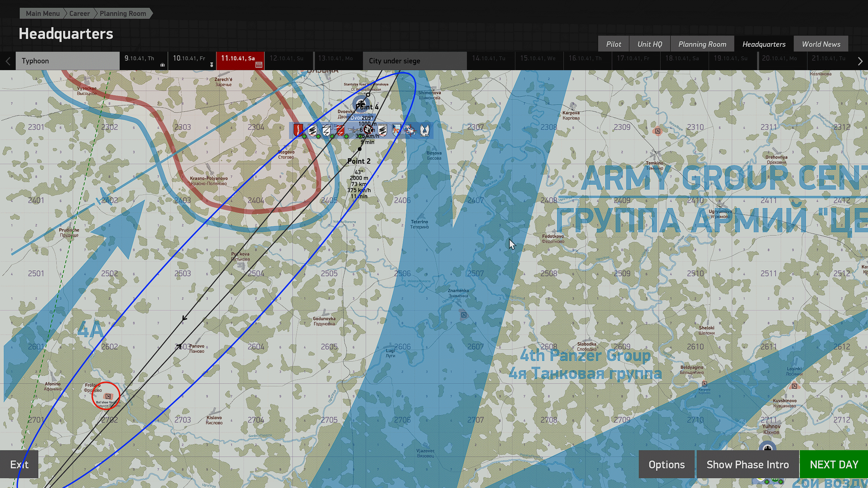Viewport: 868px width, 488px height.
Task: Select the red shield squadron emblem
Action: point(298,130)
